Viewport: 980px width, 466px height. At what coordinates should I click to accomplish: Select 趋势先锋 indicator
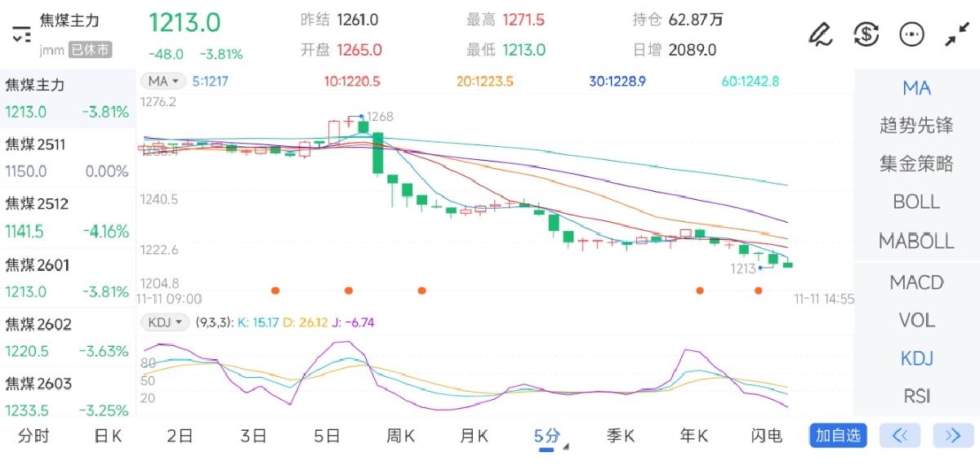pyautogui.click(x=916, y=126)
